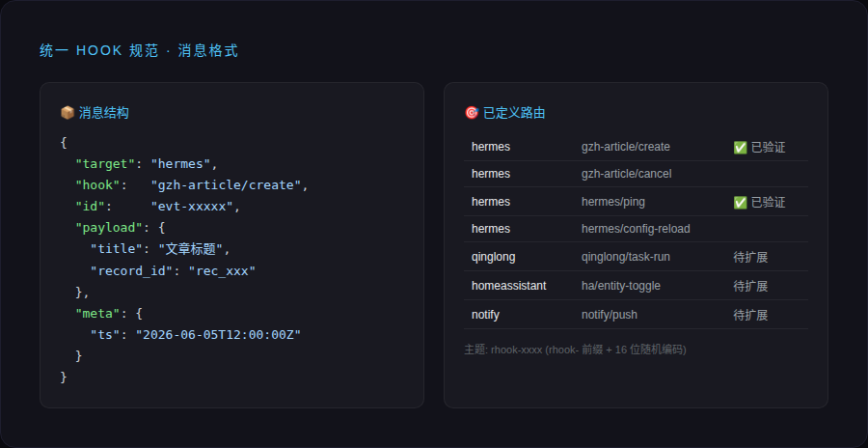Click the "evt-xxxxx" value
The height and width of the screenshot is (448, 868).
tap(192, 207)
